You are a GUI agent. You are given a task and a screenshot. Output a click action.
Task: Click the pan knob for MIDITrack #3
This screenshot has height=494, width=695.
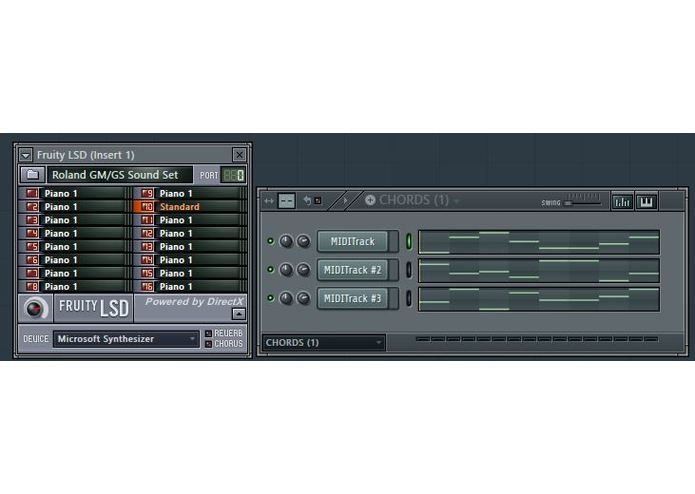pyautogui.click(x=286, y=298)
